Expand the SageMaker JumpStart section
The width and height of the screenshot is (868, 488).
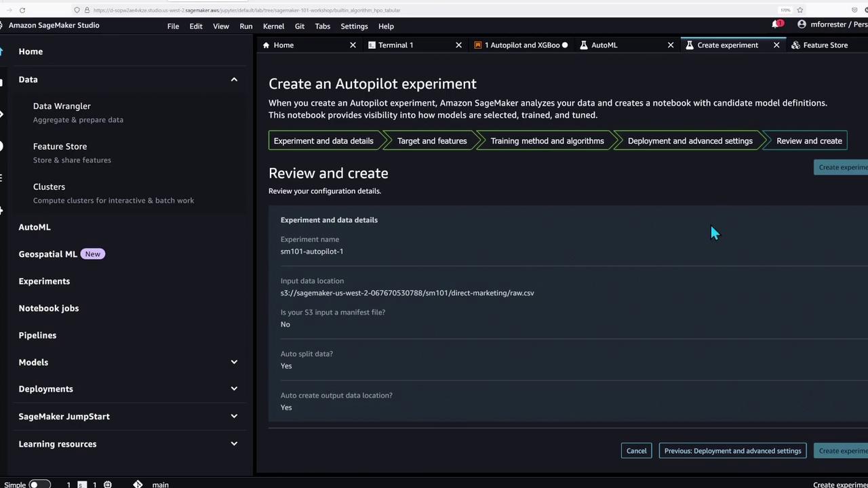(234, 416)
